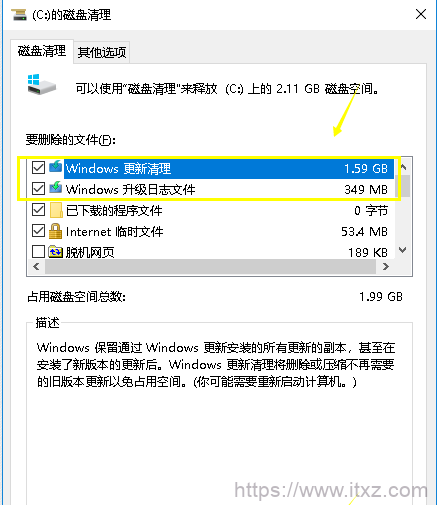Screen dimensions: 437x505
Task: Click the file list scroll up arrow
Action: [x=403, y=167]
